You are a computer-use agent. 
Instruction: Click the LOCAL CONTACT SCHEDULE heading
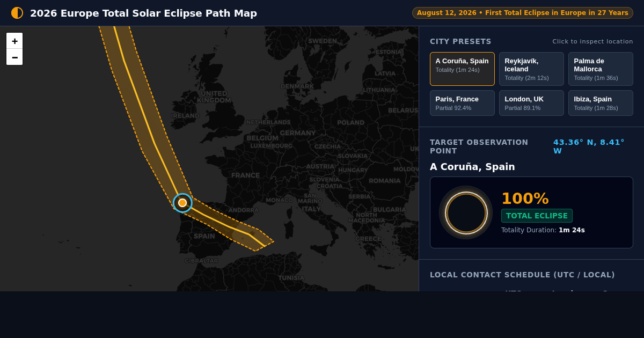pyautogui.click(x=522, y=275)
